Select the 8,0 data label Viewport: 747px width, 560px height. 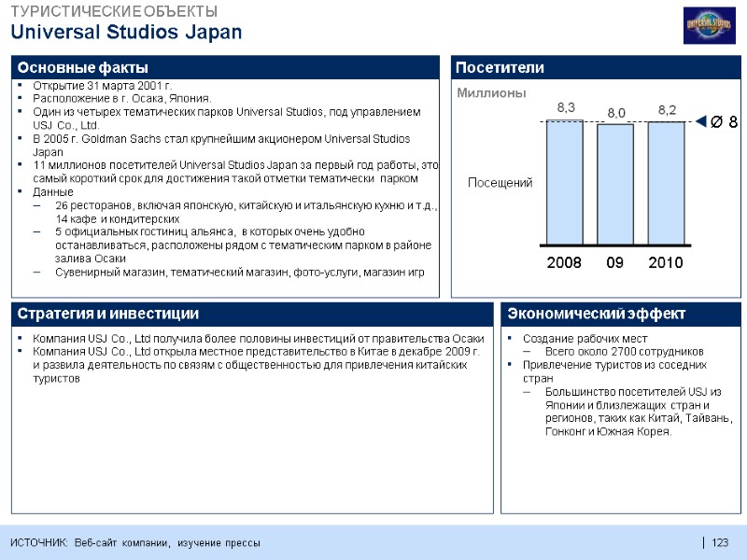point(616,113)
